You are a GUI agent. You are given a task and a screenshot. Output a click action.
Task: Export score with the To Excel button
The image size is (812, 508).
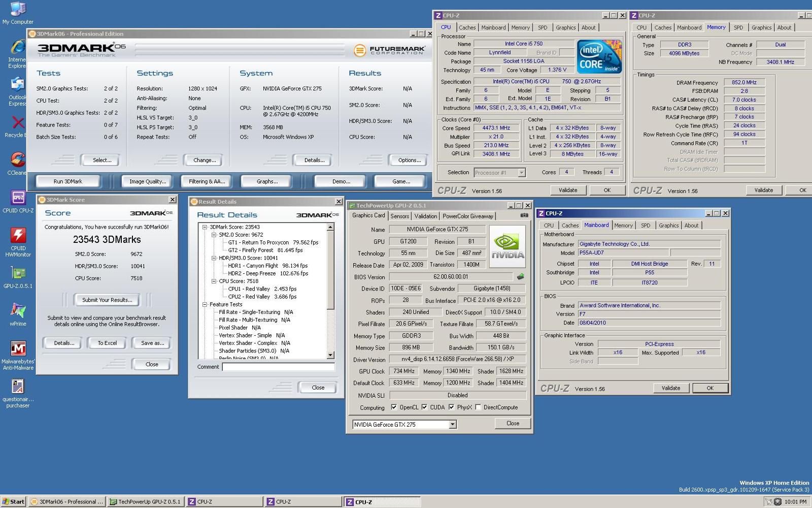click(107, 343)
